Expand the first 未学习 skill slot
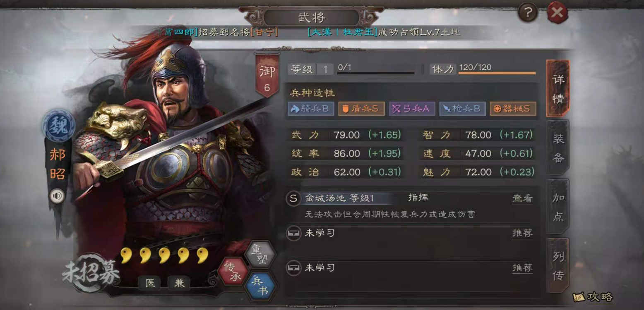The image size is (644, 310). 410,234
